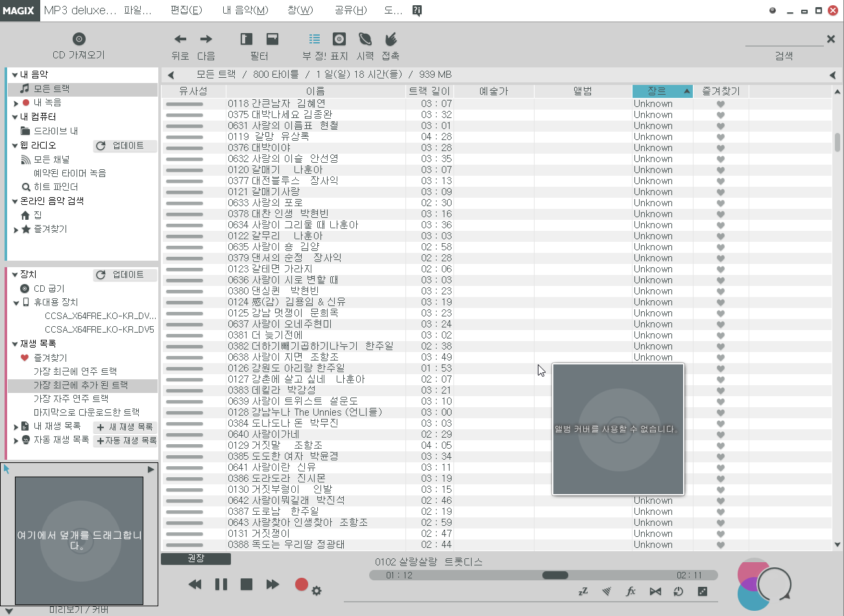Open the 편집(E) menu
The height and width of the screenshot is (616, 844).
point(186,10)
